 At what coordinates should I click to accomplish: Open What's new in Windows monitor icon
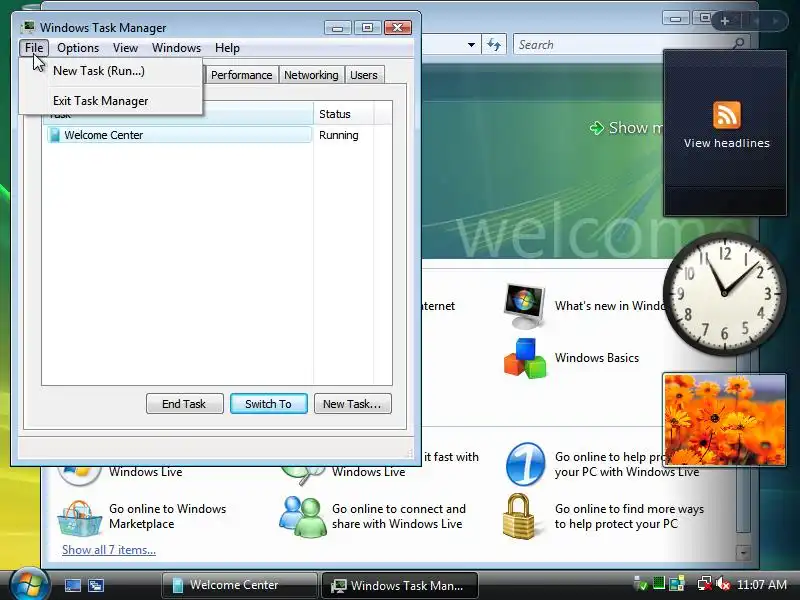coord(524,306)
